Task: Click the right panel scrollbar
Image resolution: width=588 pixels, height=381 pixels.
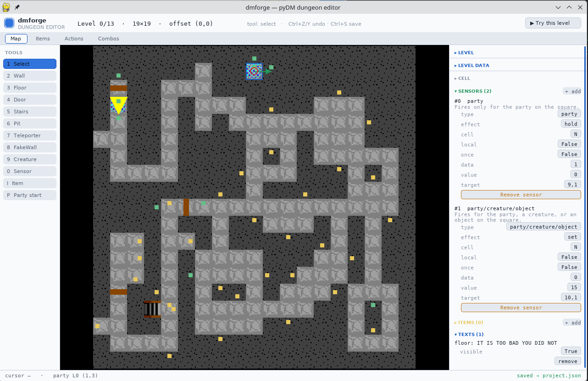Action: (585, 207)
